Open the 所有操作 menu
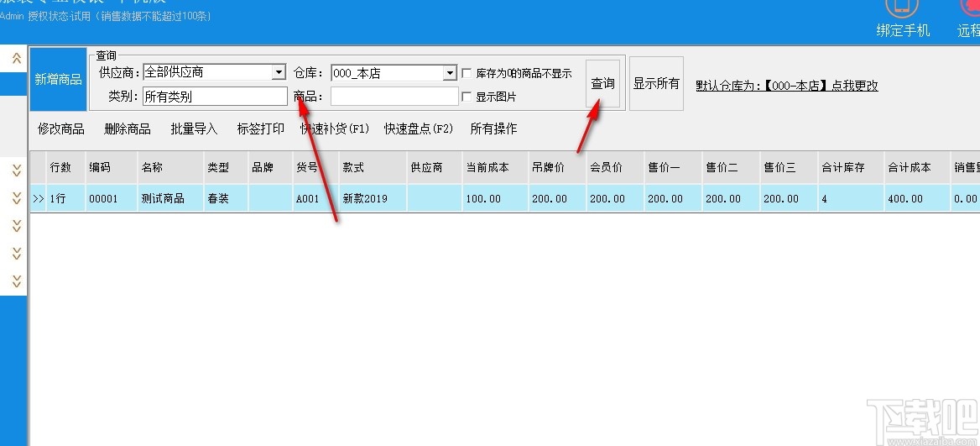 pos(493,129)
